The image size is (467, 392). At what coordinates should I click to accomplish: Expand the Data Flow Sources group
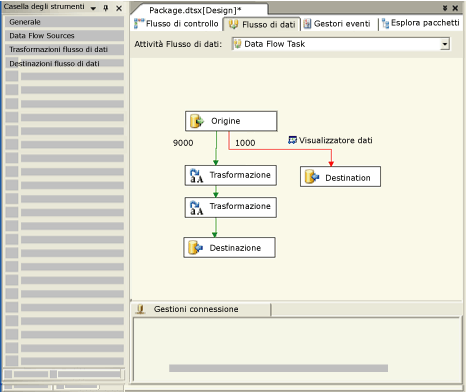(x=64, y=36)
